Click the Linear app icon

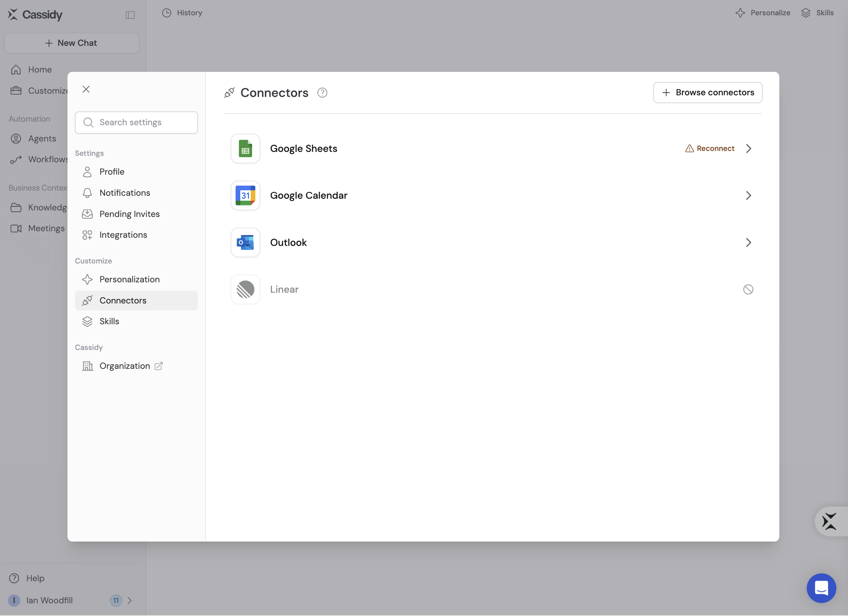pyautogui.click(x=245, y=289)
